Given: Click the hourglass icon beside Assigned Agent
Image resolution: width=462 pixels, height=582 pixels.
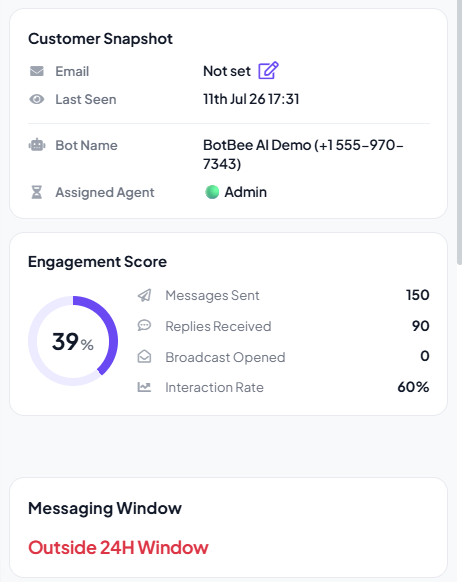Looking at the screenshot, I should (37, 192).
